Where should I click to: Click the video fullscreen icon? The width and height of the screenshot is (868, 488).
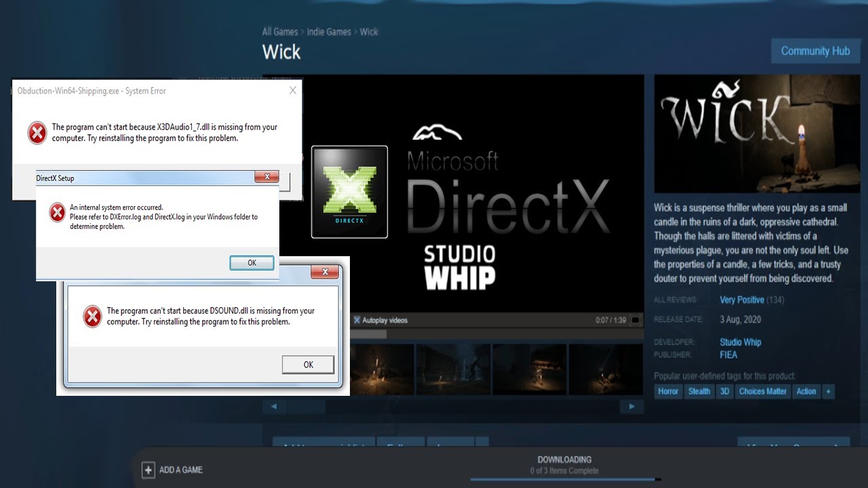coord(635,320)
